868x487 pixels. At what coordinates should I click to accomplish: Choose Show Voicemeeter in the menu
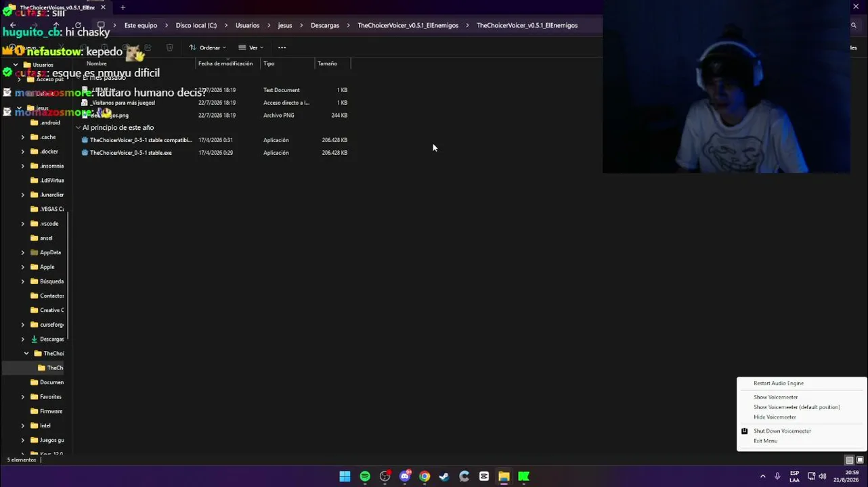pyautogui.click(x=776, y=397)
